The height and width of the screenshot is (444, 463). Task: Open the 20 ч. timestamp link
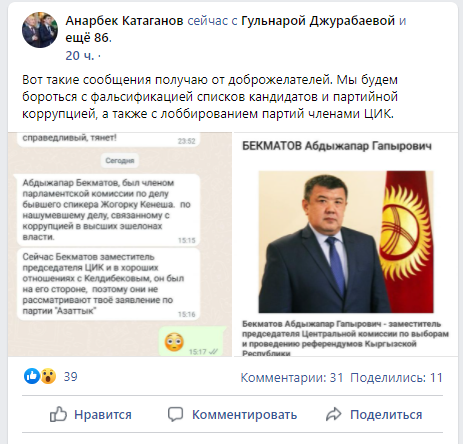80,56
